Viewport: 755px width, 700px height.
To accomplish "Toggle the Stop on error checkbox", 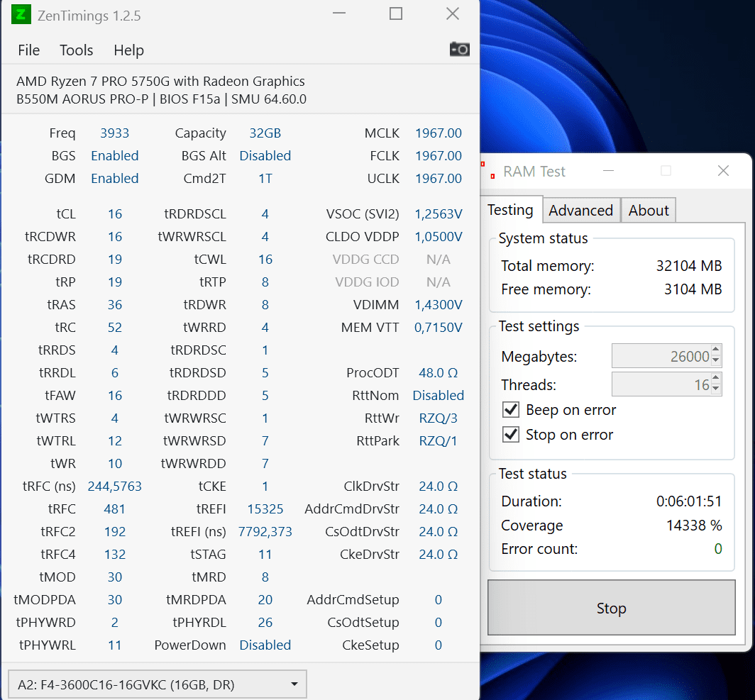I will [x=511, y=435].
